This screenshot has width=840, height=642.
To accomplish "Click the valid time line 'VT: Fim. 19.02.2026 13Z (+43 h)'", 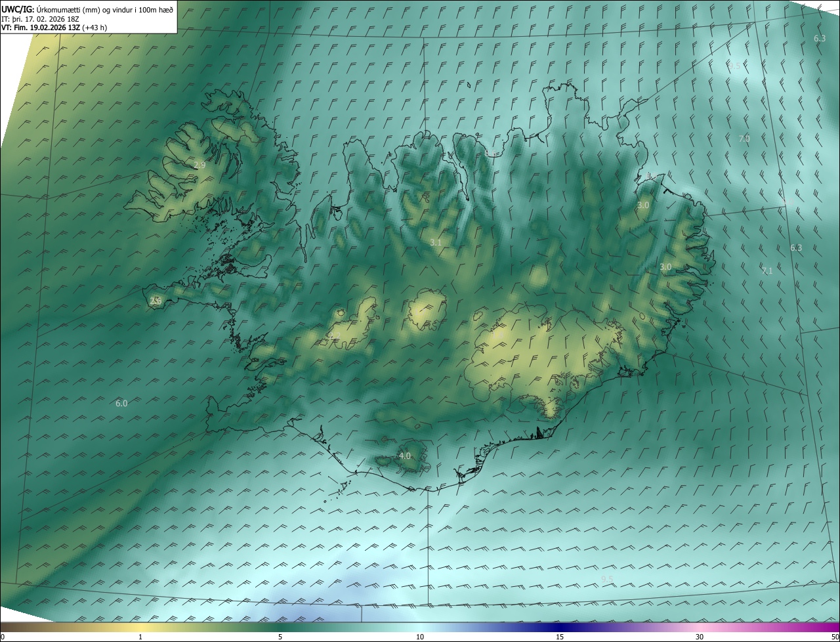I will pos(54,28).
